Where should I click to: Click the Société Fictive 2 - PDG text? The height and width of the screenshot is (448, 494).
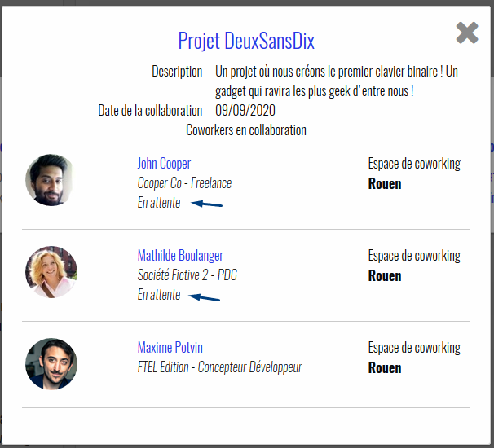coord(187,275)
